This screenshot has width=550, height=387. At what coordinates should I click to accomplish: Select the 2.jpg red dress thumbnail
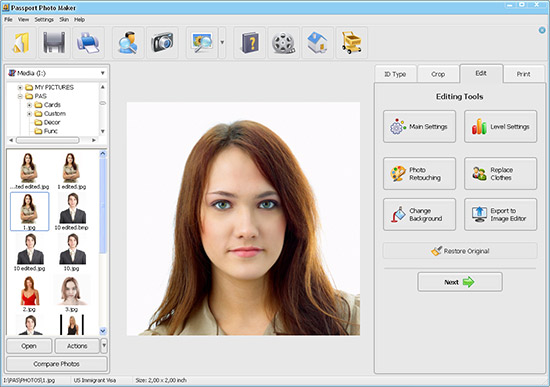[29, 294]
